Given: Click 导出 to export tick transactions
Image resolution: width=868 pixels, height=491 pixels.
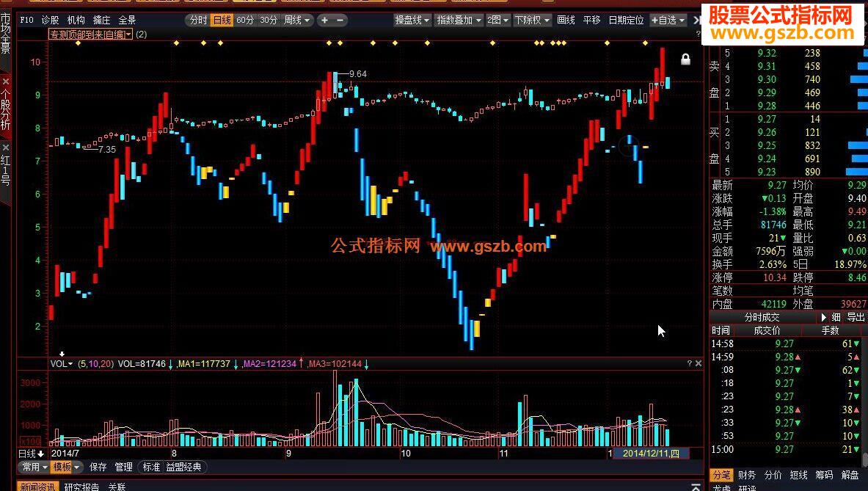Looking at the screenshot, I should [x=855, y=317].
